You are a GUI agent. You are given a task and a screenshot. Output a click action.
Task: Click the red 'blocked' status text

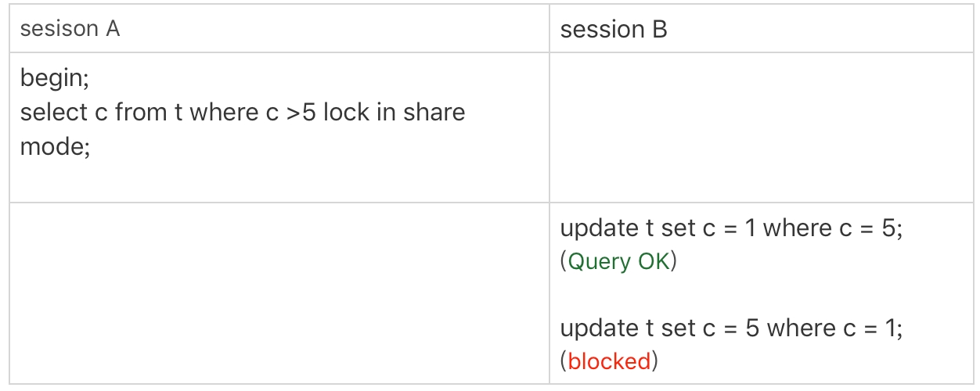609,361
